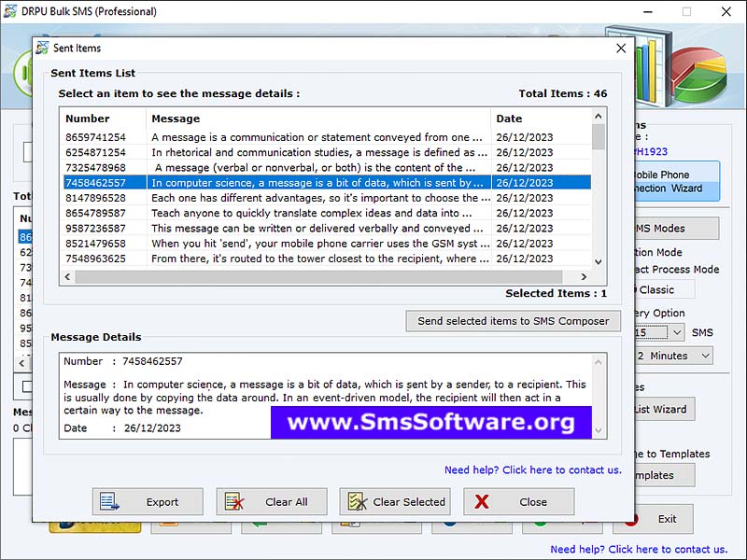Click the Close button with red X
The image size is (747, 560).
point(519,501)
